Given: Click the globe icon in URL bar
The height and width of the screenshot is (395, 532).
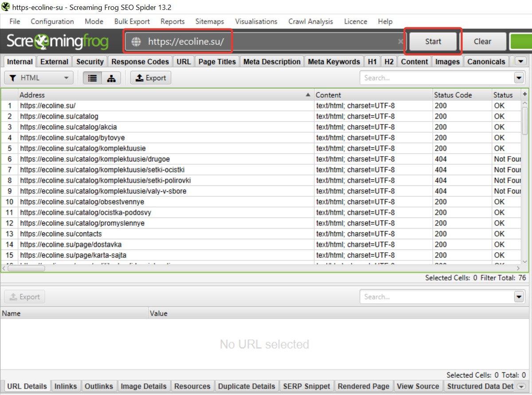Looking at the screenshot, I should (x=136, y=42).
